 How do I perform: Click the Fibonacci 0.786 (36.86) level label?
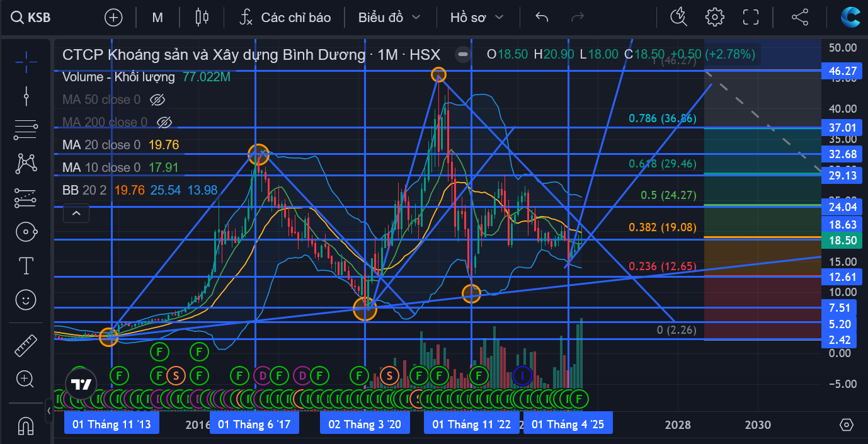pos(663,118)
